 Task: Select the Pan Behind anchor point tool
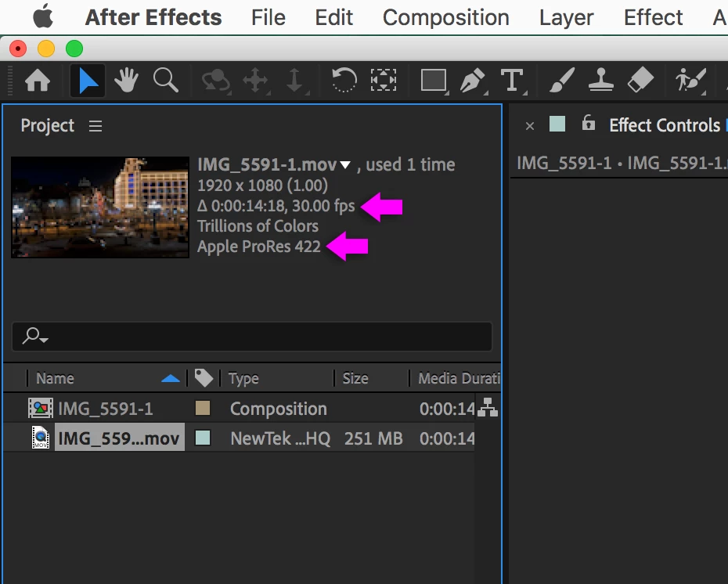384,81
